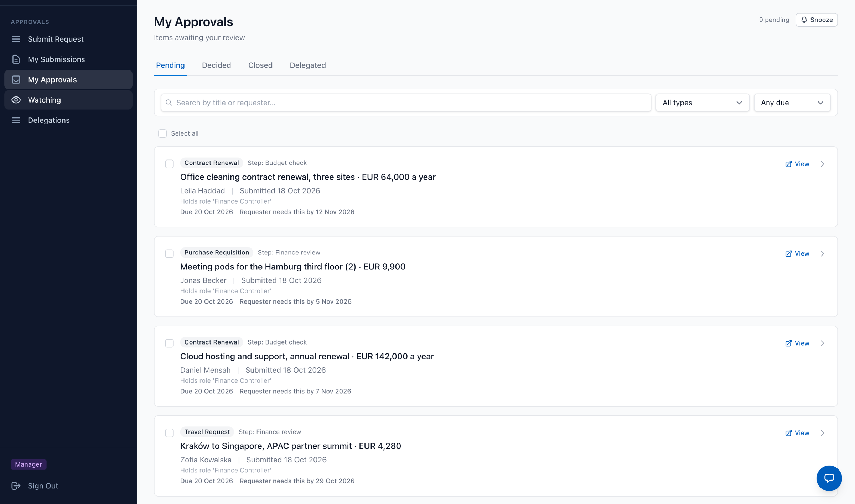Check the Cloud hosting renewal box
This screenshot has height=504, width=855.
tap(170, 343)
